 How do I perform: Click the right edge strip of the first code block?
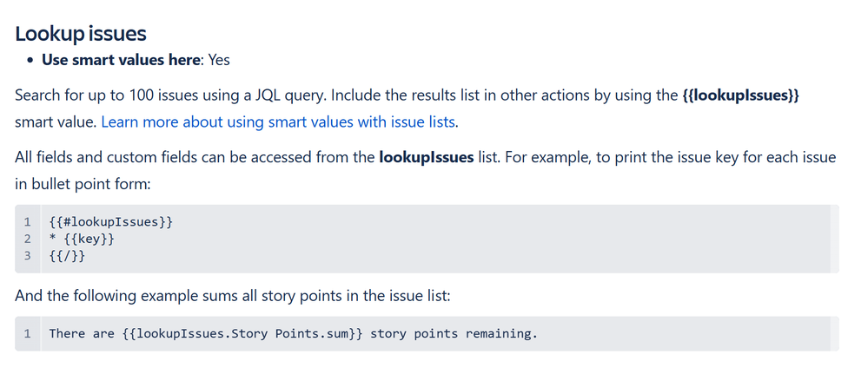coord(834,239)
